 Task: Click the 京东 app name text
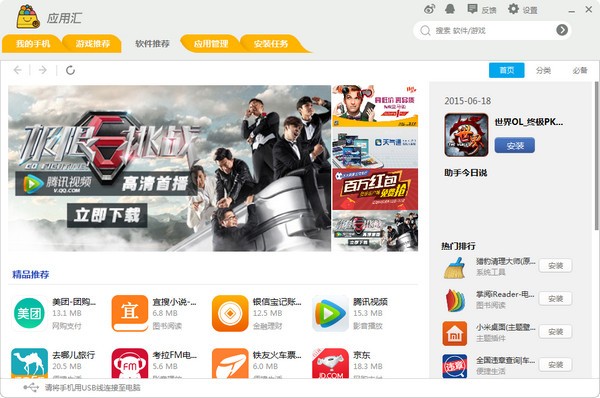click(362, 355)
